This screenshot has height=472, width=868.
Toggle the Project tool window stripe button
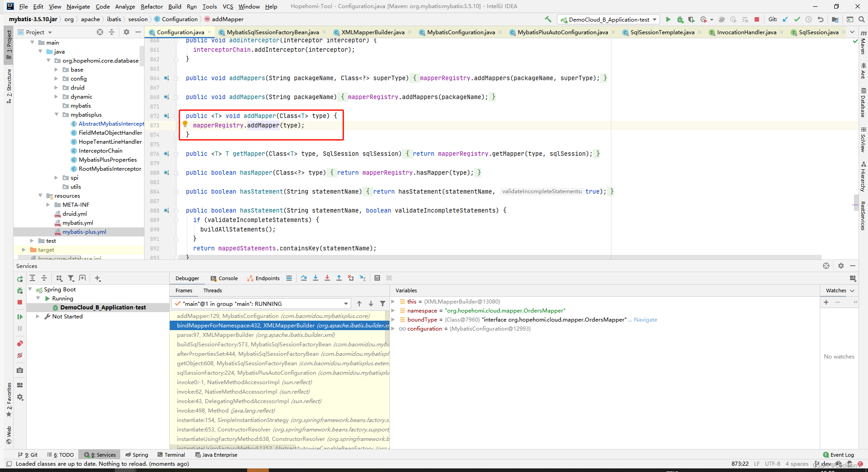[x=9, y=44]
